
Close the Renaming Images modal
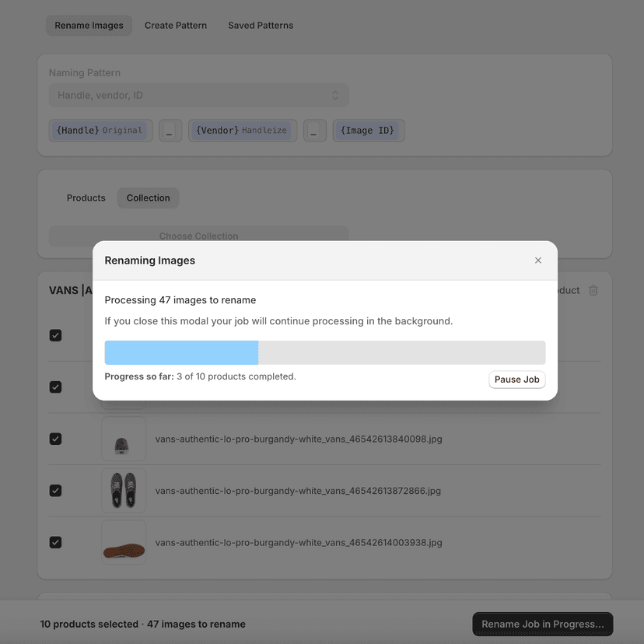(537, 261)
